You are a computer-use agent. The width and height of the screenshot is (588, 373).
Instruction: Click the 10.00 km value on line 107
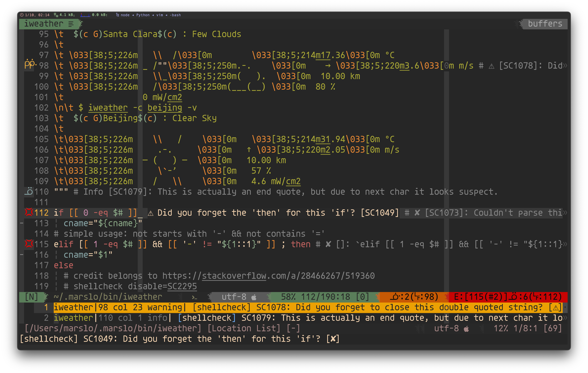point(266,160)
